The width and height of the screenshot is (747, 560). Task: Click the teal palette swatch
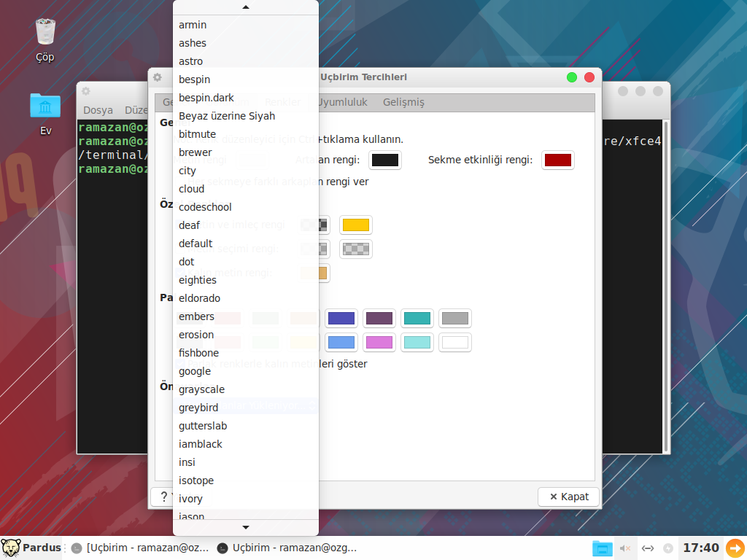(417, 318)
